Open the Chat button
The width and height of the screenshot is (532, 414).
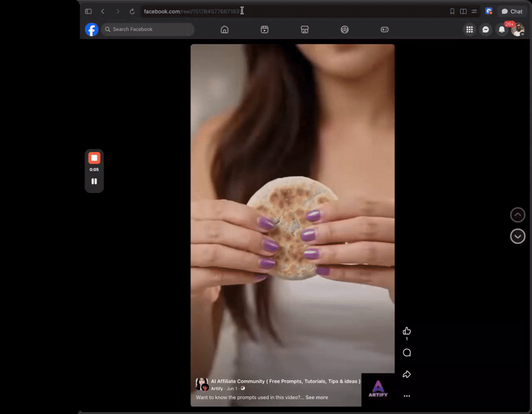pyautogui.click(x=512, y=11)
